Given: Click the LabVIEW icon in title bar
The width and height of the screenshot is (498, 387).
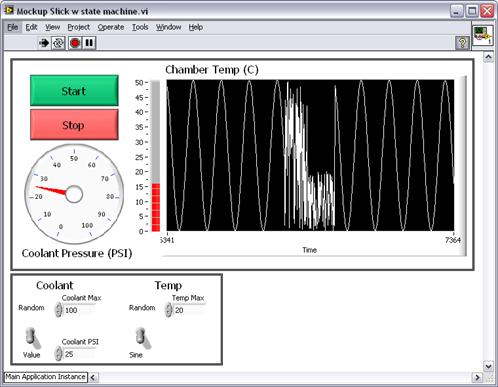Looking at the screenshot, I should tap(9, 11).
